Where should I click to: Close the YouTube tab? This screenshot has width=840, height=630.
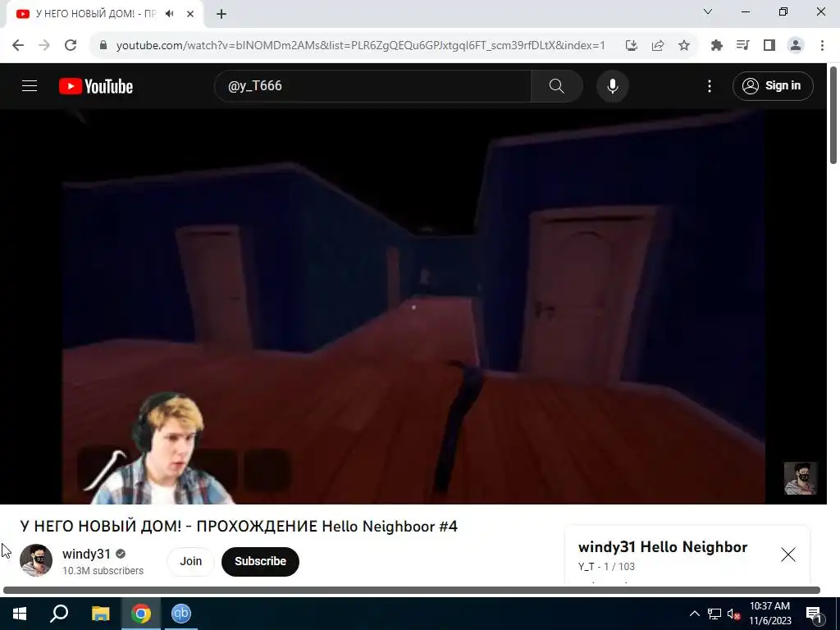(x=190, y=14)
